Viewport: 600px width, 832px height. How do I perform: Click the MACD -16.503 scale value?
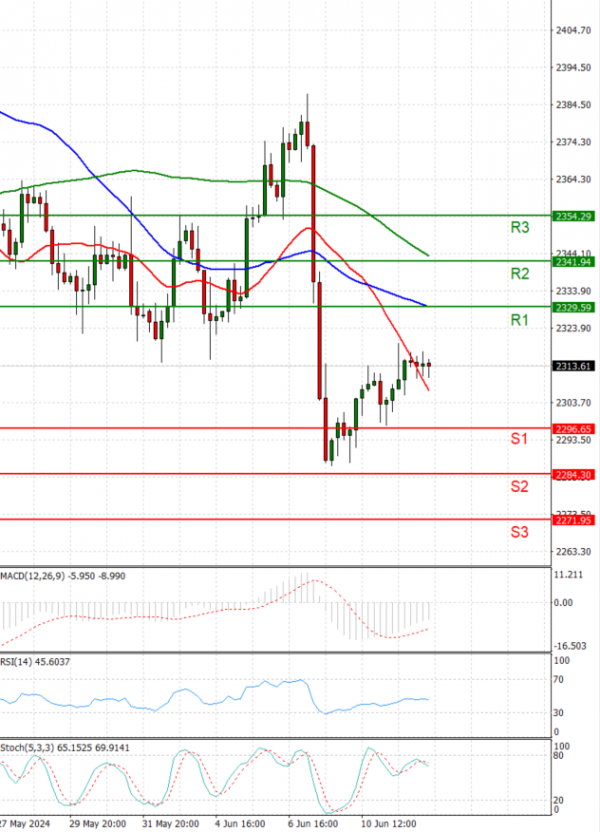[570, 646]
